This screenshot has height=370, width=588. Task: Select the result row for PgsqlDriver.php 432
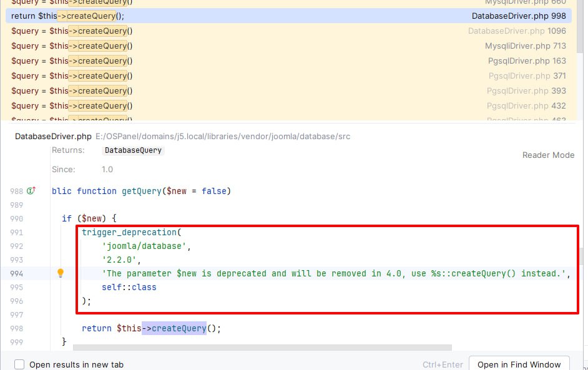(288, 105)
